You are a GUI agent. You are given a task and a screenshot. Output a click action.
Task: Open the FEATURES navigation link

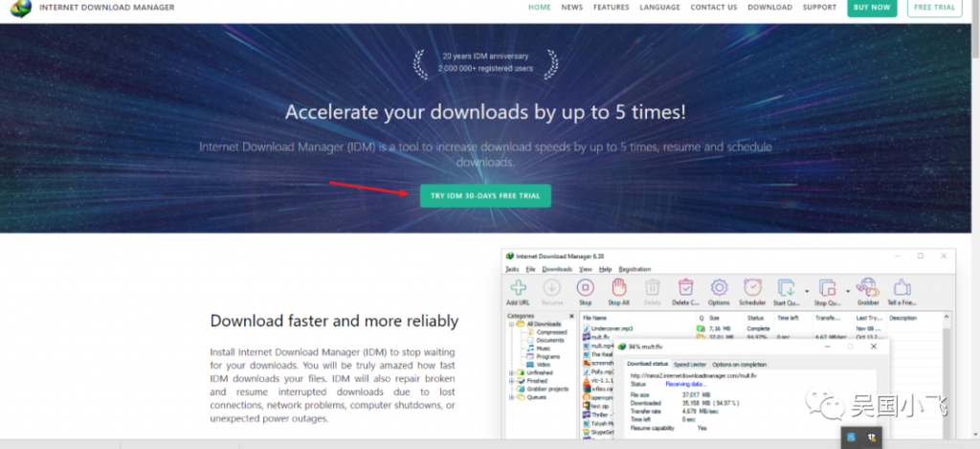[612, 8]
